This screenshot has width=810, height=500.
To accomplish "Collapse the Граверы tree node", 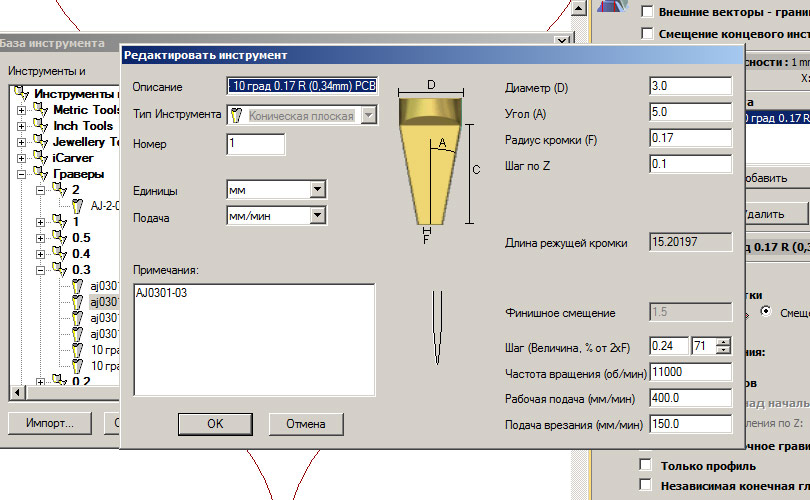I will 21,174.
